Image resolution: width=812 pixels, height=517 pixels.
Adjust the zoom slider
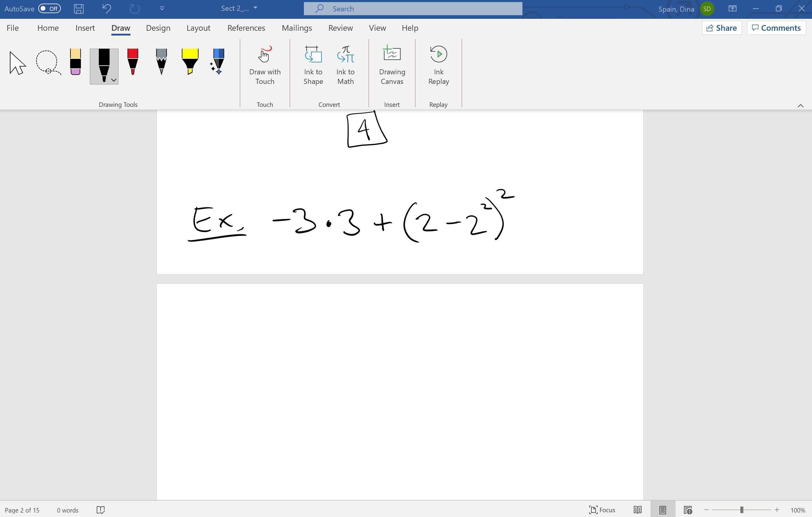[742, 510]
